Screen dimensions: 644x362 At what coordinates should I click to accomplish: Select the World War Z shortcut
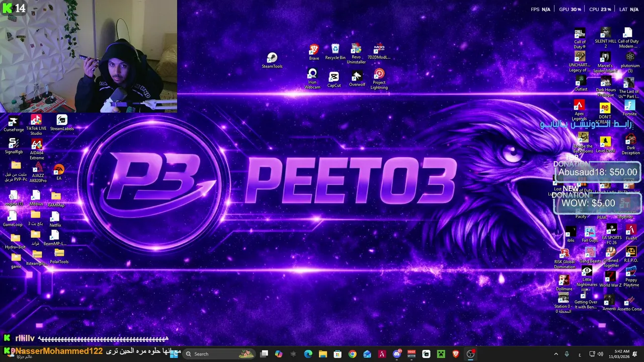point(610,280)
